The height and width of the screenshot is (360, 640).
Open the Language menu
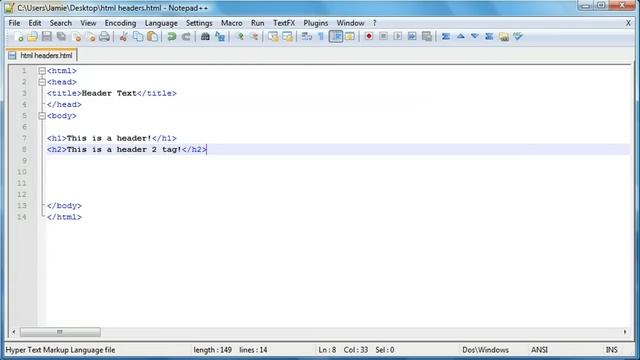pyautogui.click(x=161, y=23)
